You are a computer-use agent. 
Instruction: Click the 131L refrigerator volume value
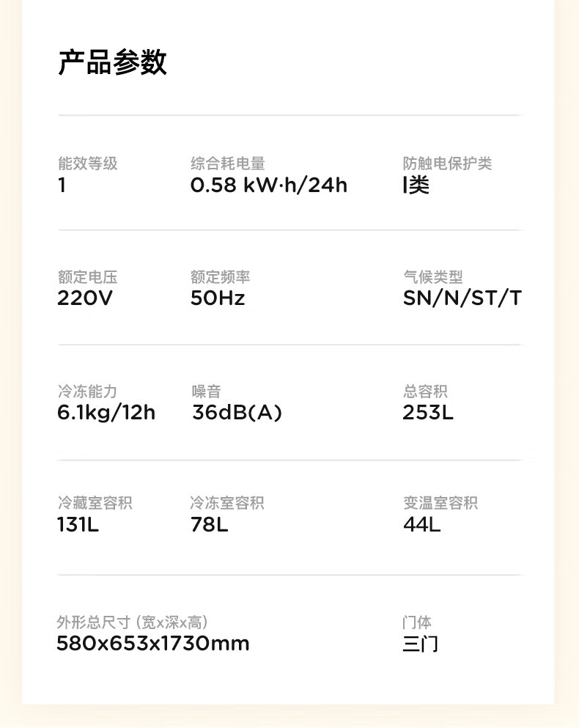tap(78, 525)
